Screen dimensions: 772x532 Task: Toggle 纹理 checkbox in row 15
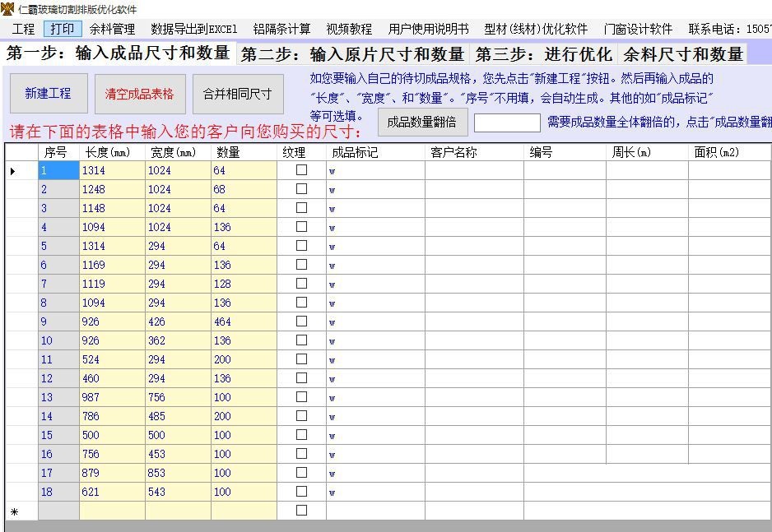click(301, 435)
